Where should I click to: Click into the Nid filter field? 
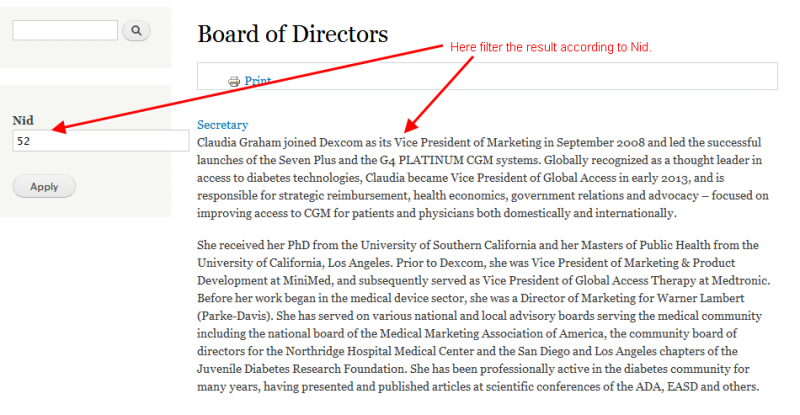pos(101,141)
